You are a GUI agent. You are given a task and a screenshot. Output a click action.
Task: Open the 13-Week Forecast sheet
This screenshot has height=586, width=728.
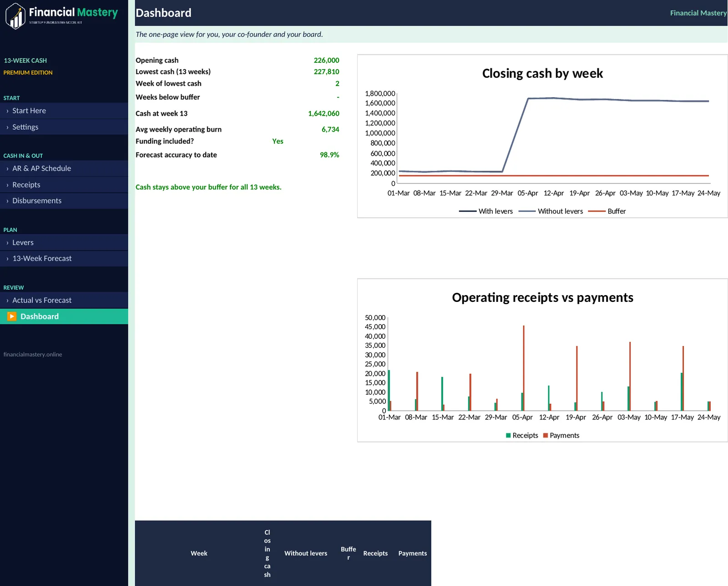64,259
